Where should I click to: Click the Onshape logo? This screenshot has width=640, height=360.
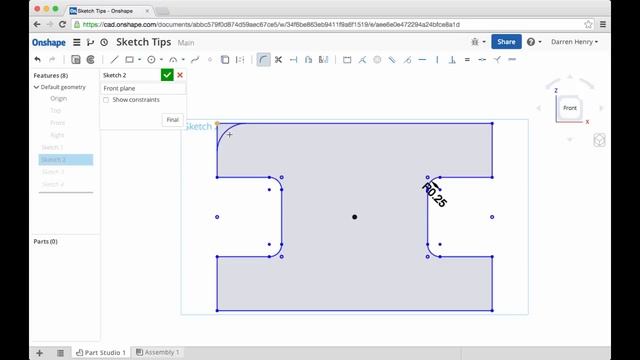click(49, 42)
